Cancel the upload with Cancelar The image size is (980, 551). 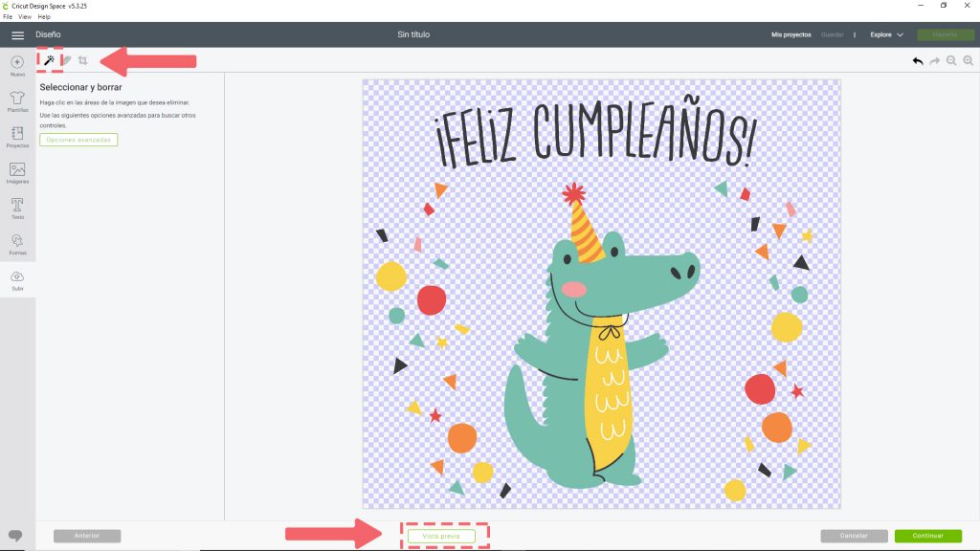854,536
